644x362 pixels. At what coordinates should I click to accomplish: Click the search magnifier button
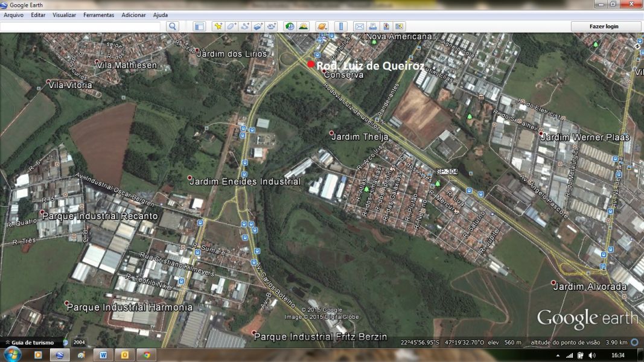173,27
